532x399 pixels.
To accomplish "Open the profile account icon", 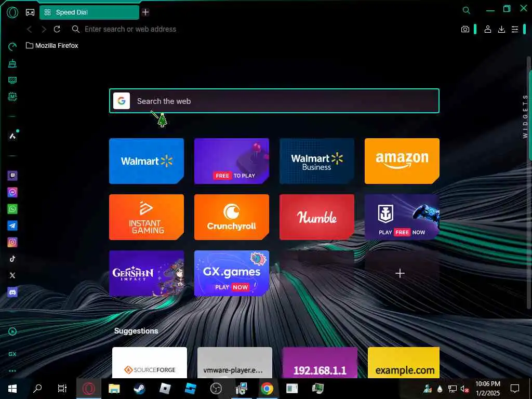I will click(488, 29).
